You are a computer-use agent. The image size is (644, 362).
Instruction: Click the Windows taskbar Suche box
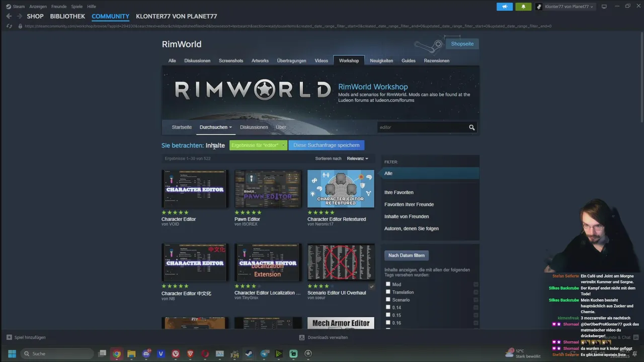point(57,353)
